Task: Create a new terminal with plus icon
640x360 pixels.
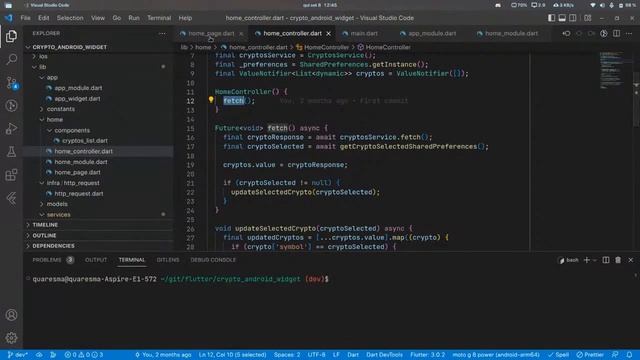Action: [x=587, y=260]
